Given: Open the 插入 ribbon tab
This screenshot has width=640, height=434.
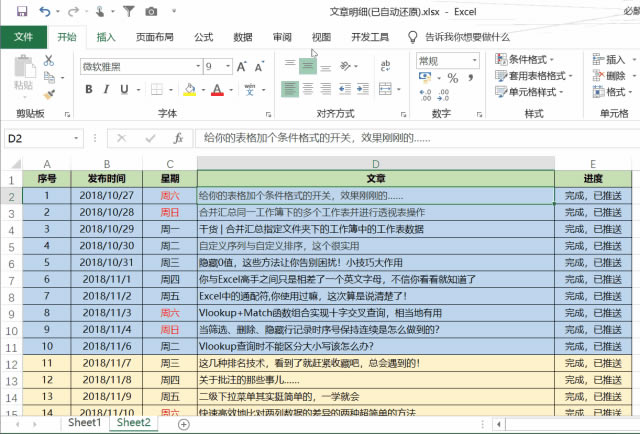Looking at the screenshot, I should point(106,37).
